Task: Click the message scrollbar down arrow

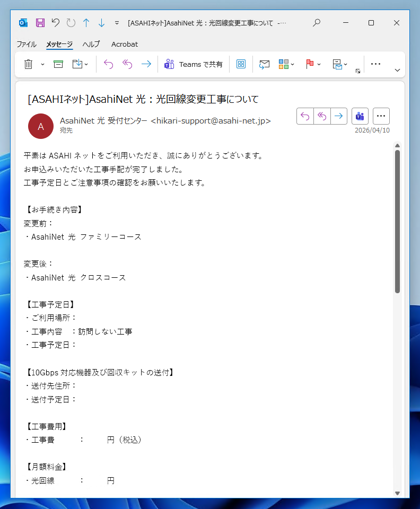Action: pyautogui.click(x=397, y=493)
